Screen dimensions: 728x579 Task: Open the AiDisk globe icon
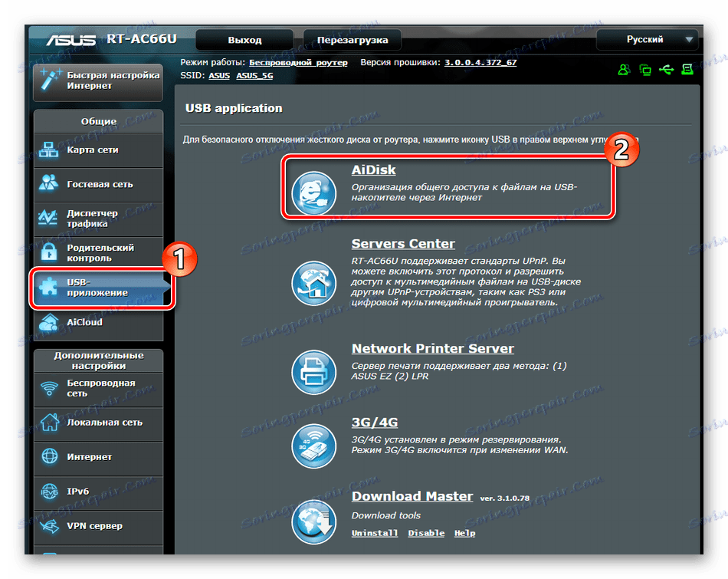[x=314, y=193]
